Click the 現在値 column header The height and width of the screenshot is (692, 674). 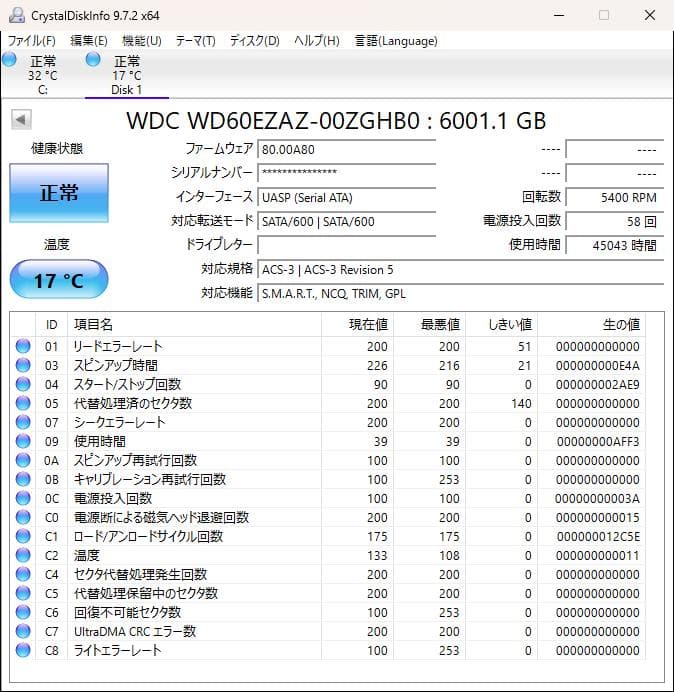point(358,324)
